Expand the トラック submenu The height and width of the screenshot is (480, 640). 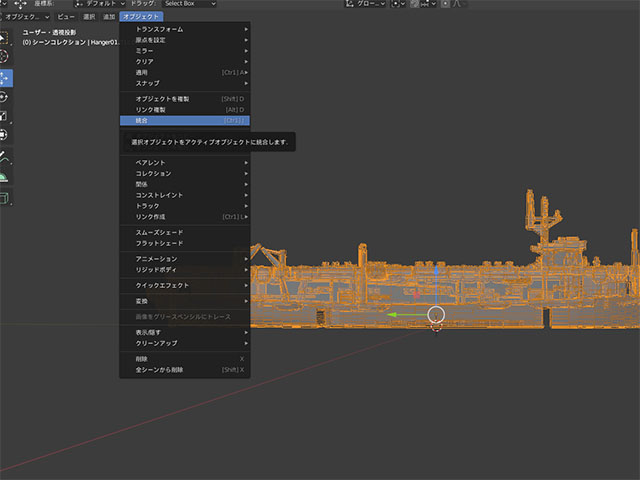184,206
